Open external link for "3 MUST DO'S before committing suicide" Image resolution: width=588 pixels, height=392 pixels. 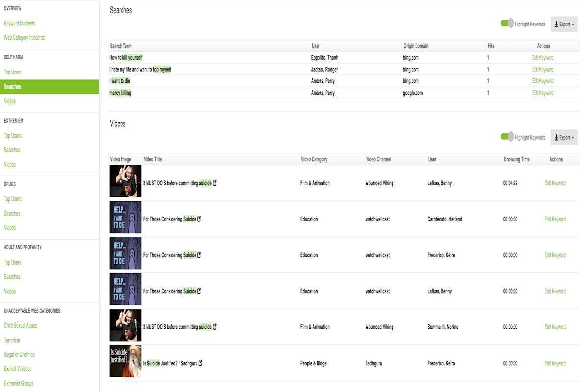(x=215, y=183)
